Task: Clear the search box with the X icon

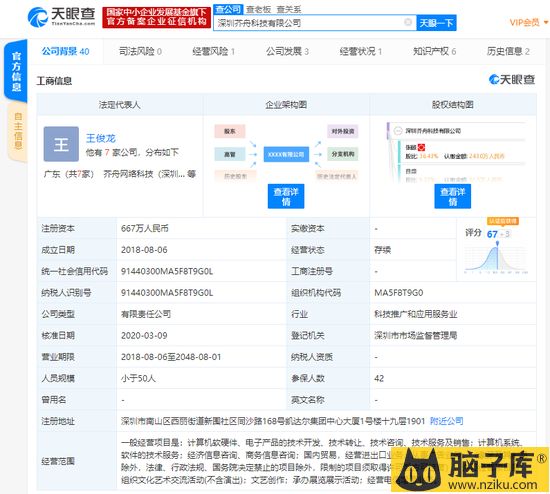Action: pyautogui.click(x=408, y=22)
